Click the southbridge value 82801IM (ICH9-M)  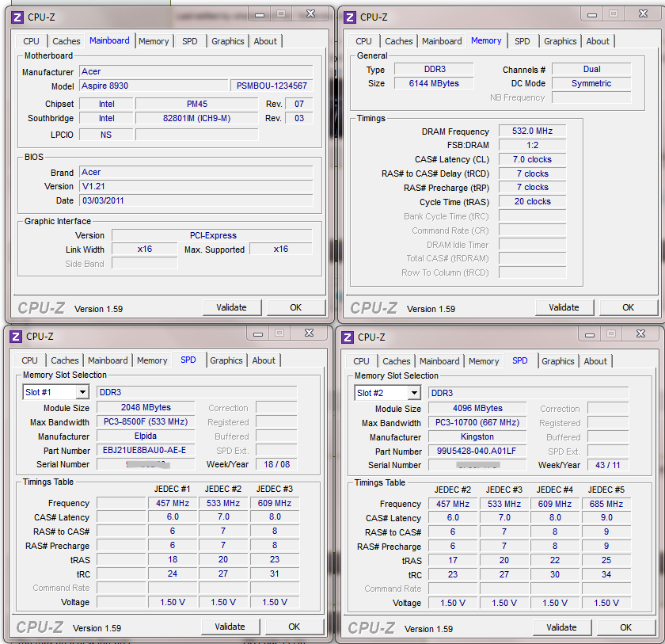tap(197, 118)
